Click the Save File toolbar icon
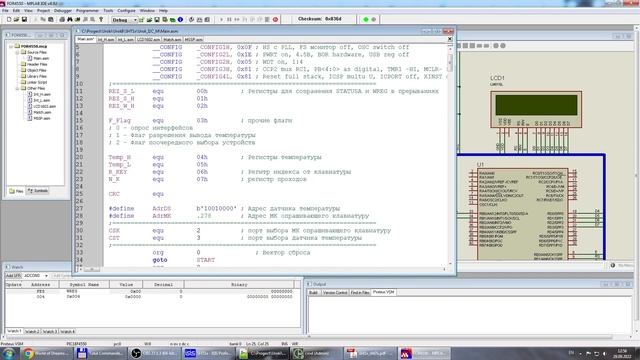The height and width of the screenshot is (360, 640). click(24, 19)
